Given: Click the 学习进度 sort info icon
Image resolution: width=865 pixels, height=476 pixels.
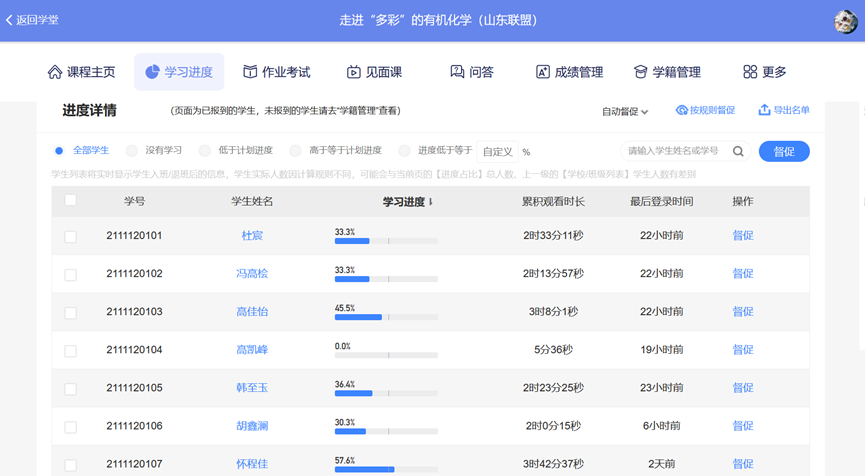Looking at the screenshot, I should pos(431,203).
